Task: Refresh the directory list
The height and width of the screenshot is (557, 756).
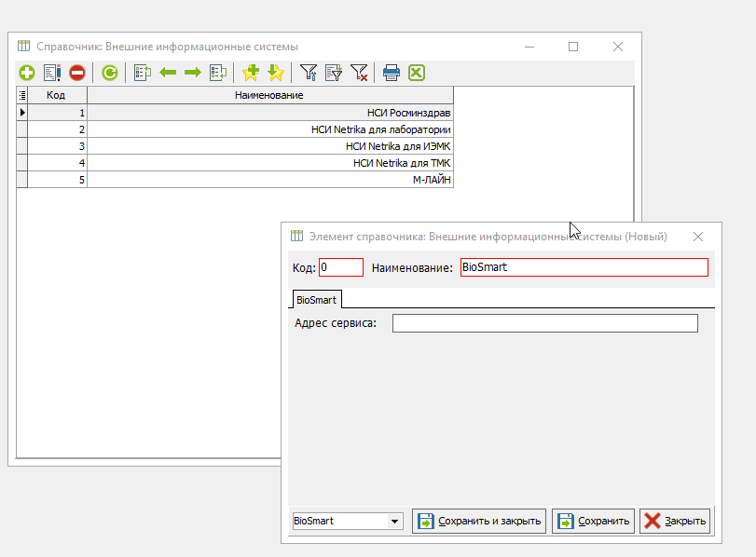Action: [x=110, y=73]
